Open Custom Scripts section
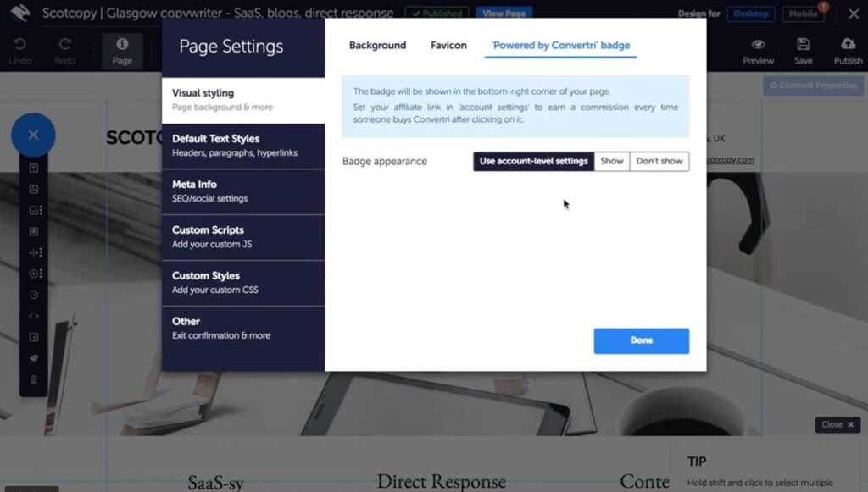Viewport: 868px width, 492px height. (243, 237)
